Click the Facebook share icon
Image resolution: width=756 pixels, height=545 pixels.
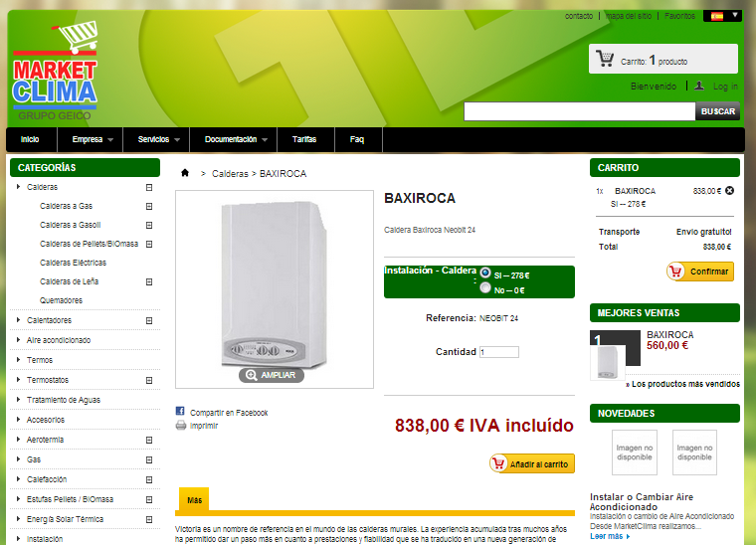click(180, 411)
